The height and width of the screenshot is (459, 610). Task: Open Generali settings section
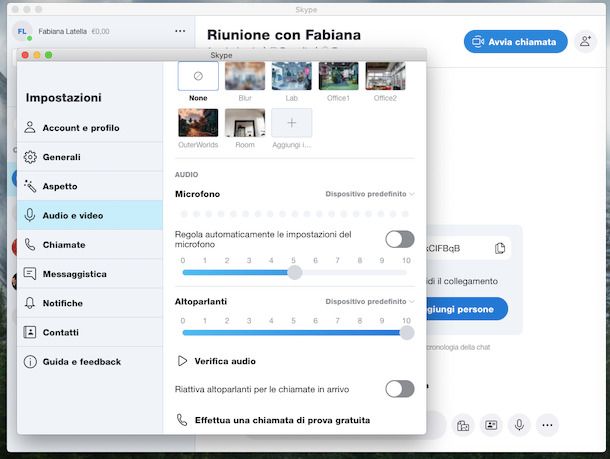pos(90,157)
